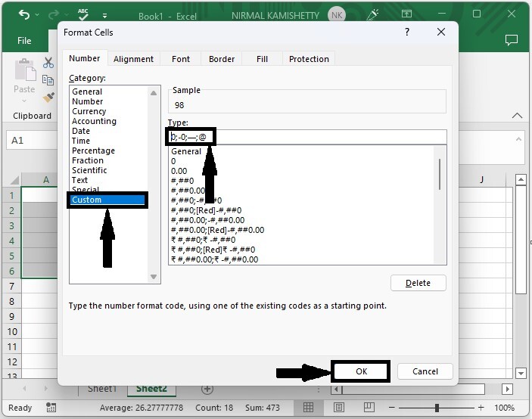Image resolution: width=532 pixels, height=419 pixels.
Task: Switch to the Number tab
Action: 85,58
